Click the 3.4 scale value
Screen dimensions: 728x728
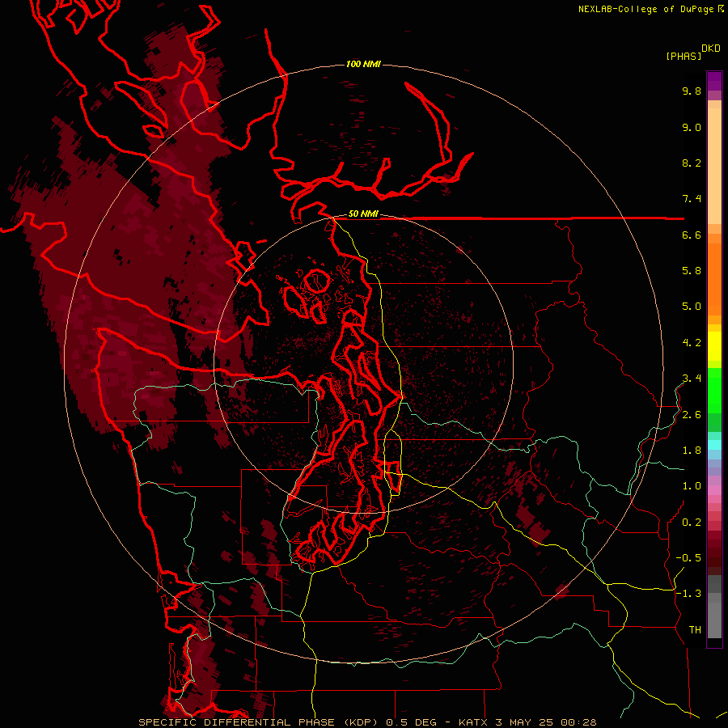click(692, 379)
